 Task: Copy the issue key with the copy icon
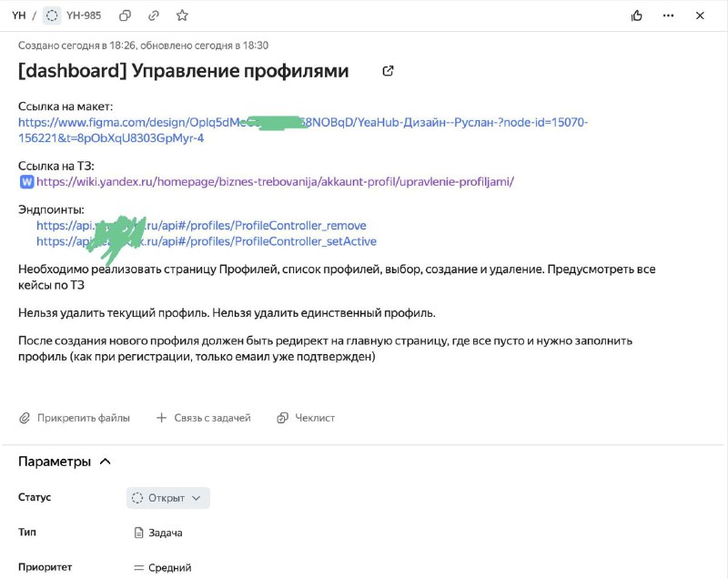point(125,15)
